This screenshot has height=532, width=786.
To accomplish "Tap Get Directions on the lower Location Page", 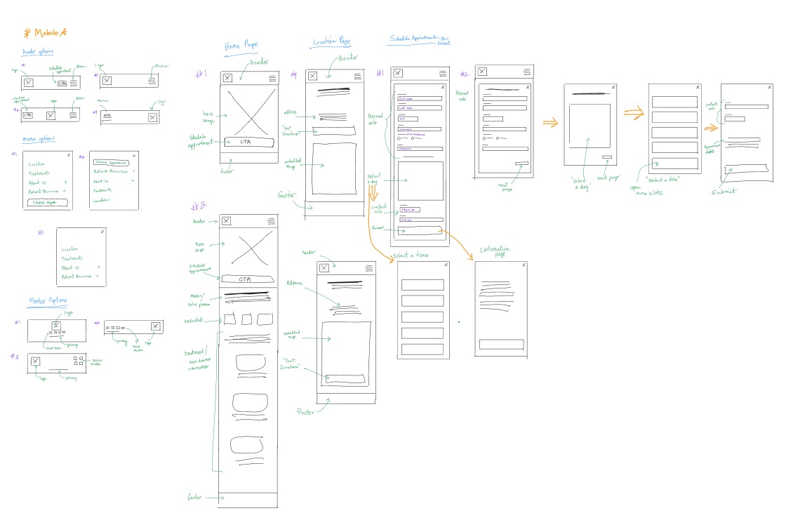I will (x=347, y=378).
